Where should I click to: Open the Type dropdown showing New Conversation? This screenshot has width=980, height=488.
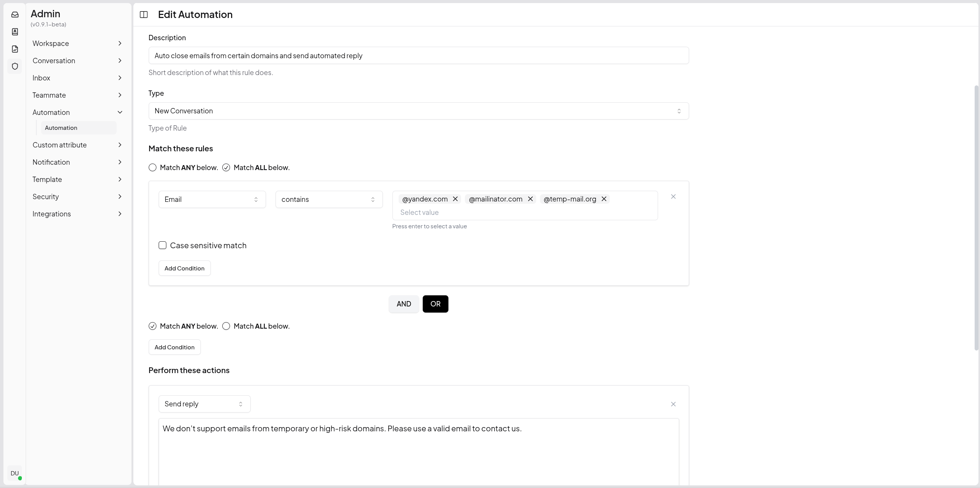418,111
